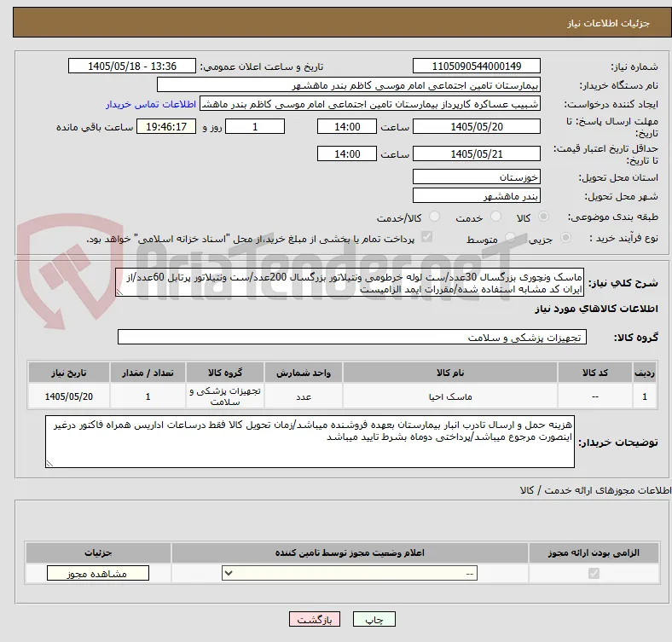
Task: Click the buyer notes text area
Action: [x=310, y=442]
